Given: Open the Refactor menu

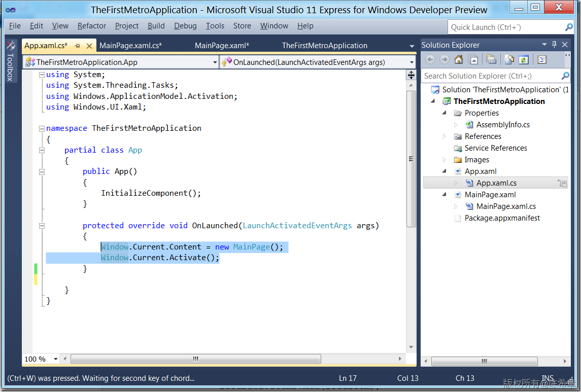Looking at the screenshot, I should coord(92,26).
